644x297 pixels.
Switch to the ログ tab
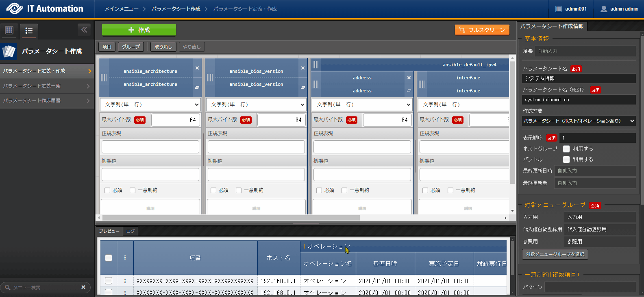click(x=131, y=231)
